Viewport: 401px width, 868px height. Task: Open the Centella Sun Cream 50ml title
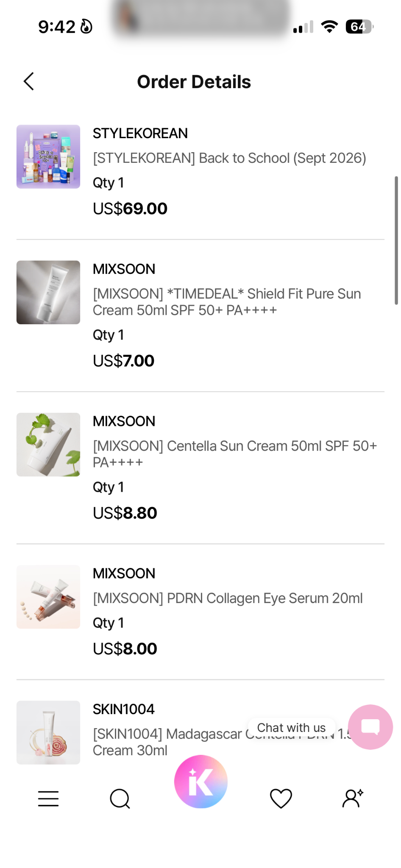pyautogui.click(x=235, y=454)
